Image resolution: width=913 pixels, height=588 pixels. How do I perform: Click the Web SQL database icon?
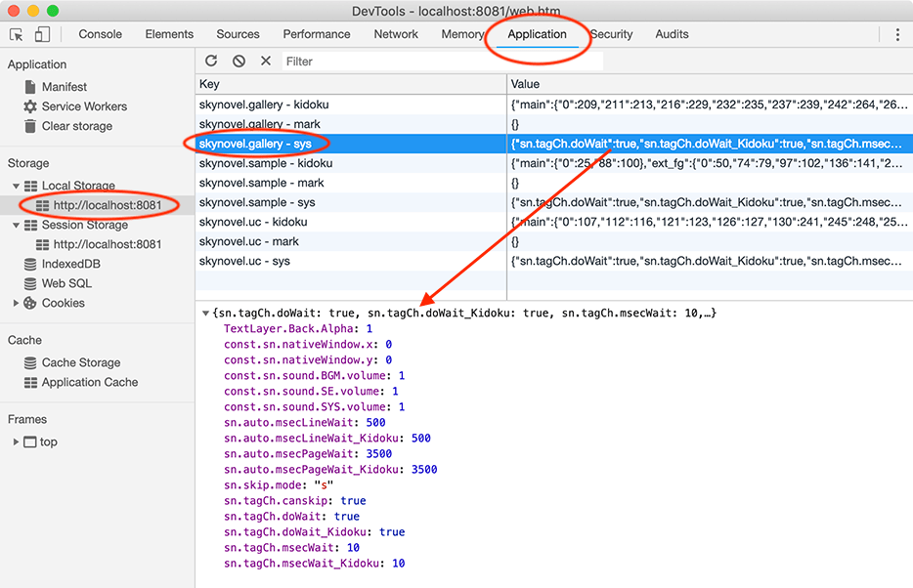pyautogui.click(x=30, y=284)
